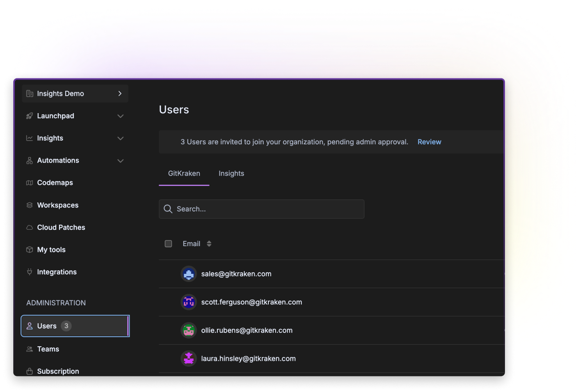583x392 pixels.
Task: Click ollie.rubens' avatar icon
Action: coord(189,330)
